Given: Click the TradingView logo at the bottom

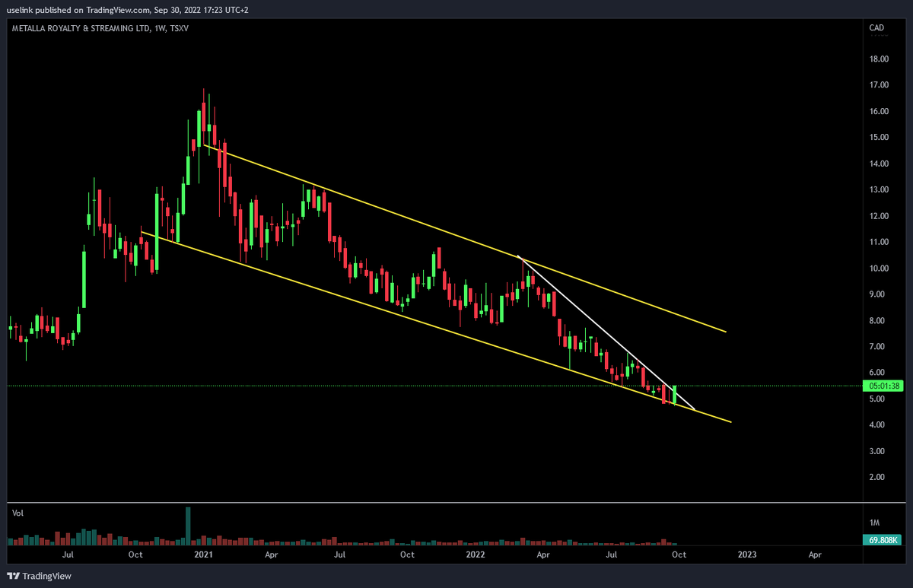Looking at the screenshot, I should point(39,576).
